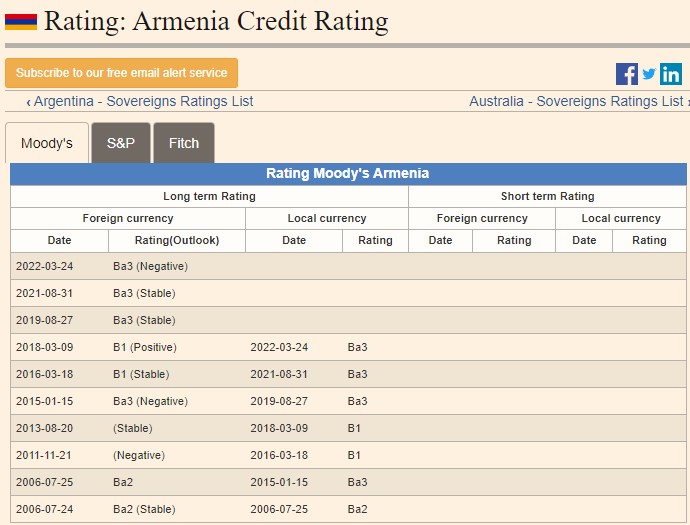Viewport: 690px width, 525px height.
Task: Select the 2006-07-24 Ba2 (Stable) row
Action: [x=150, y=509]
